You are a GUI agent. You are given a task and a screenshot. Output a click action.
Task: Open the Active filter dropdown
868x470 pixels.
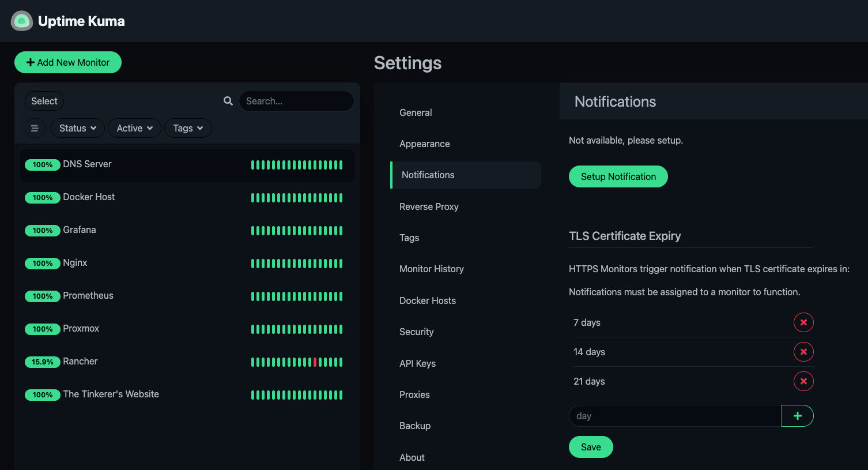[134, 128]
